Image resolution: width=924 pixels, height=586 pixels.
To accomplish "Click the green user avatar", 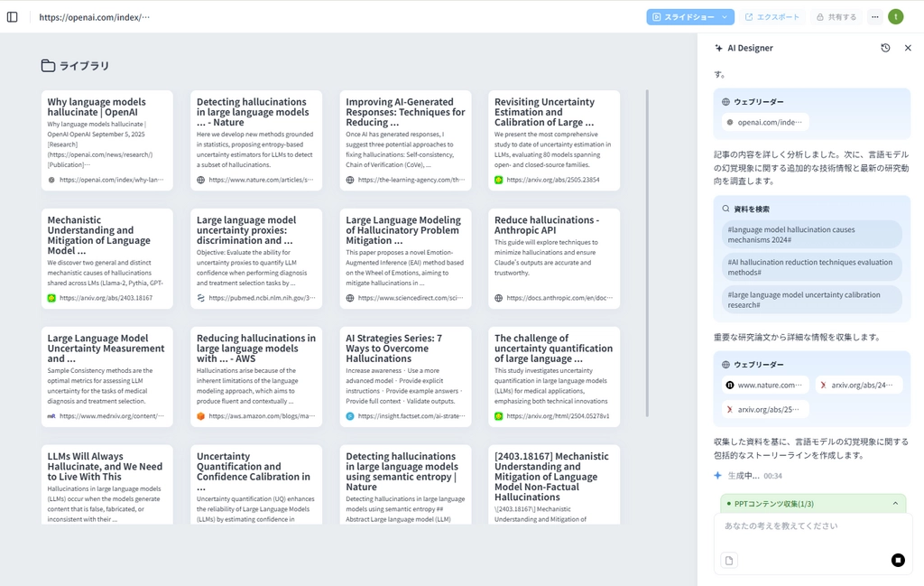I will 895,17.
